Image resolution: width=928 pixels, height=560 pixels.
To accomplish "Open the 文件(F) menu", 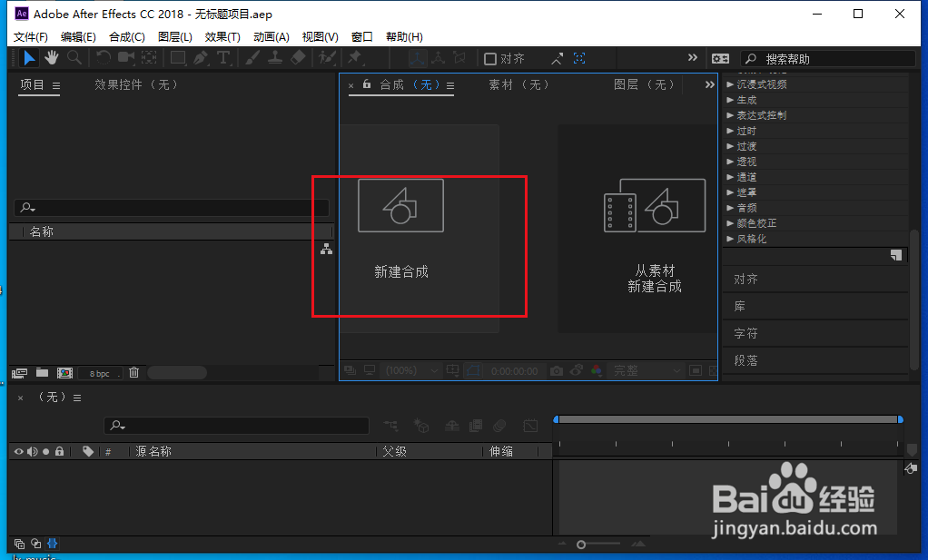I will [31, 36].
